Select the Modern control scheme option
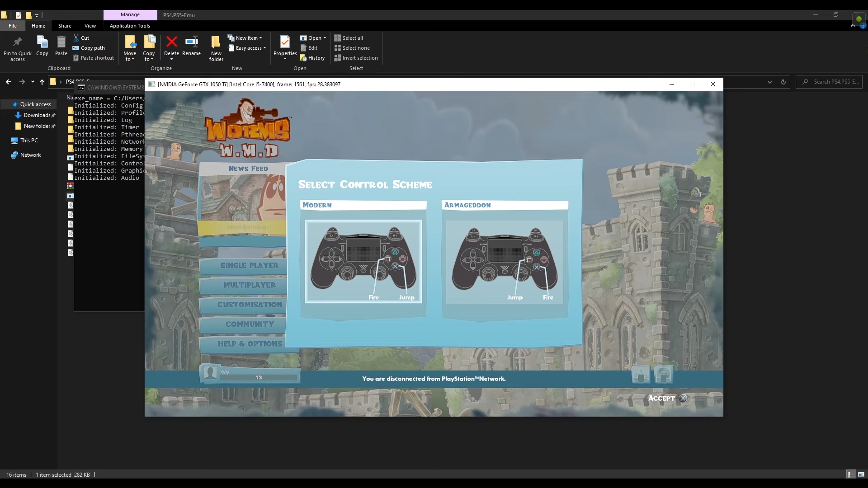 click(363, 261)
